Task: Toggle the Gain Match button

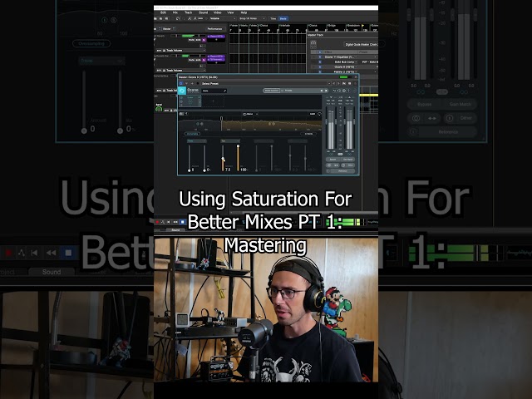Action: click(x=347, y=160)
